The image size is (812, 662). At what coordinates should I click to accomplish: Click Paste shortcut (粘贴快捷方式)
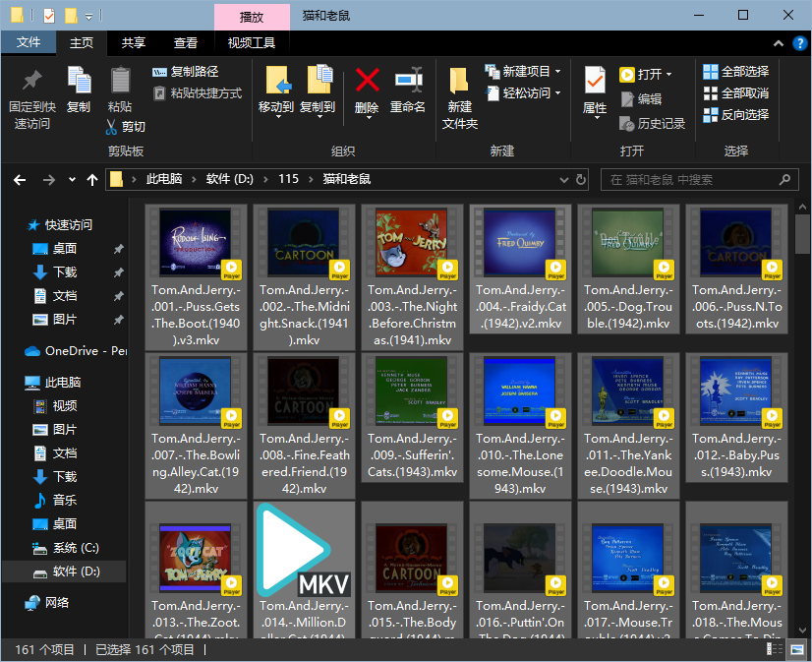(198, 93)
